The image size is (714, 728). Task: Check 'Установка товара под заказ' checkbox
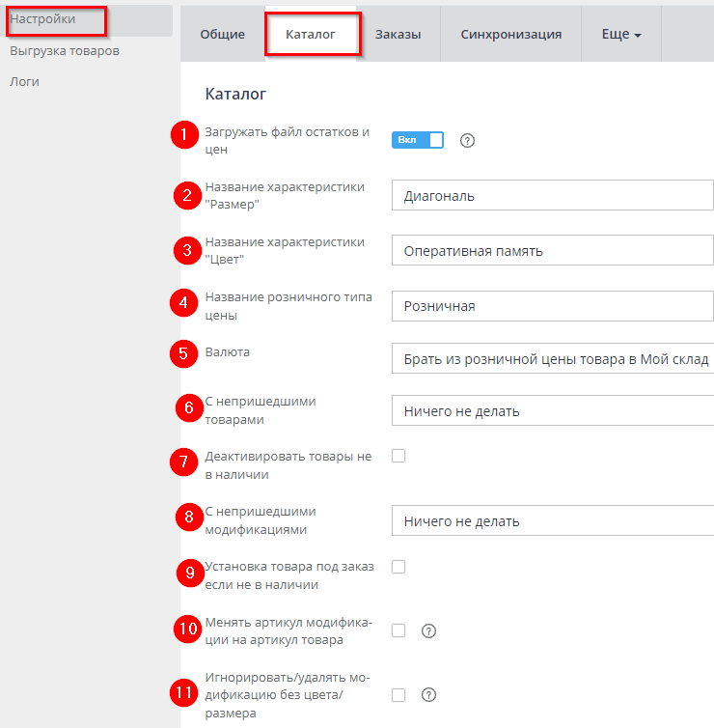coord(398,567)
